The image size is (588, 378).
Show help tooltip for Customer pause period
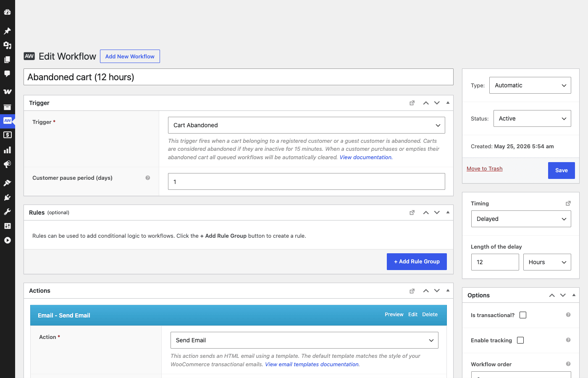(148, 178)
